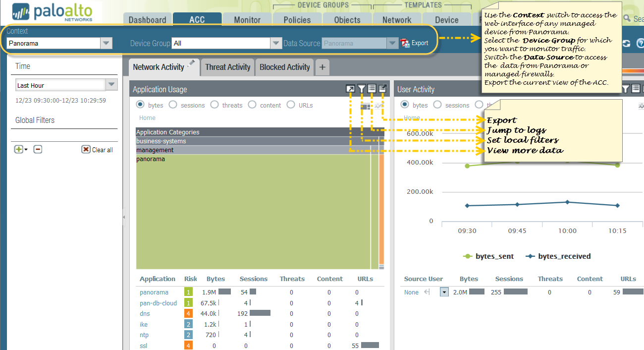Remove a global filter with the minus icon

[38, 149]
